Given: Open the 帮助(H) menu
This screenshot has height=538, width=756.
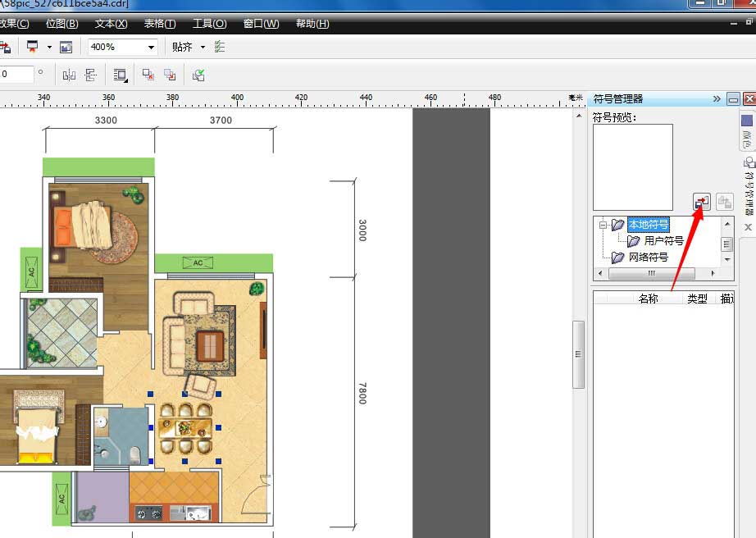Looking at the screenshot, I should [x=312, y=24].
